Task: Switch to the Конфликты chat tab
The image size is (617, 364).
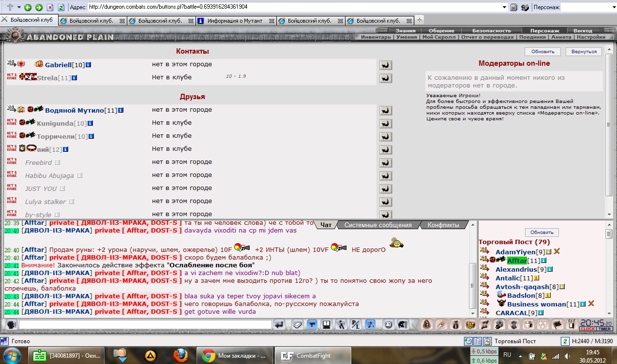Action: pos(443,225)
